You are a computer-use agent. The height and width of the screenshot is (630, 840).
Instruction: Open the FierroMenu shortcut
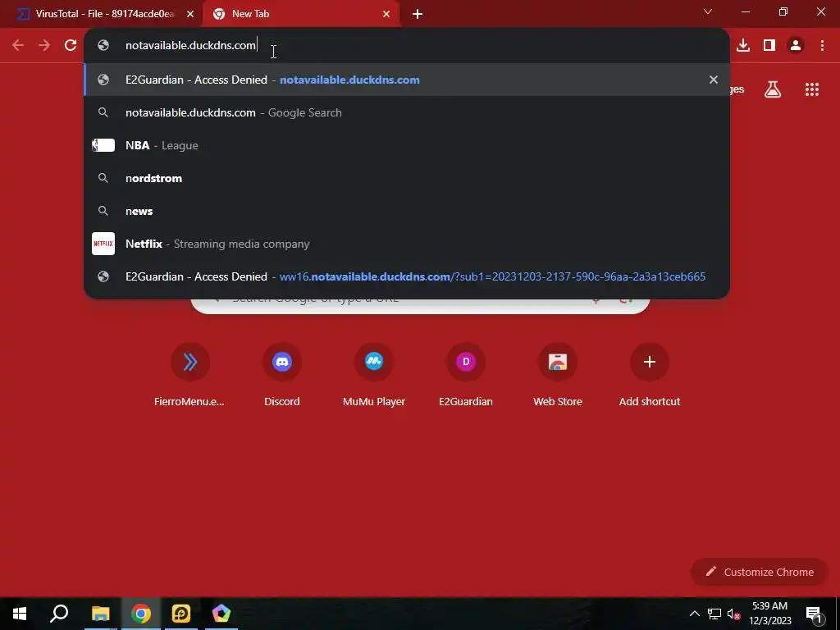[189, 374]
